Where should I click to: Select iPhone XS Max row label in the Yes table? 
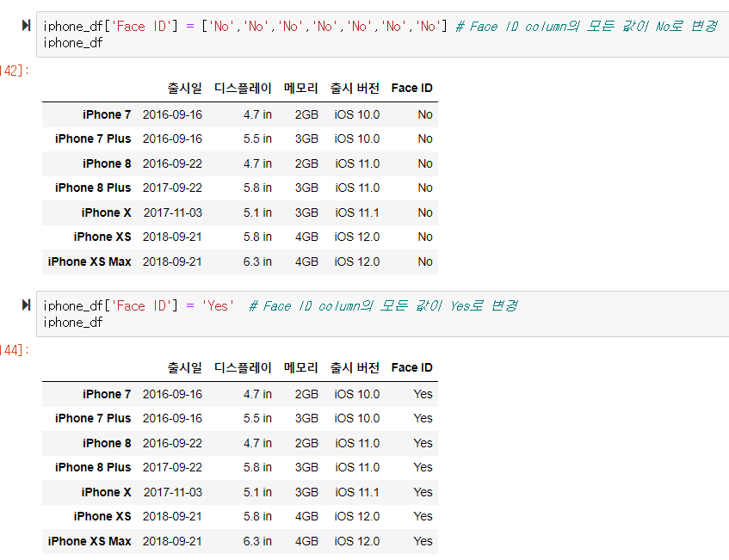pyautogui.click(x=90, y=541)
